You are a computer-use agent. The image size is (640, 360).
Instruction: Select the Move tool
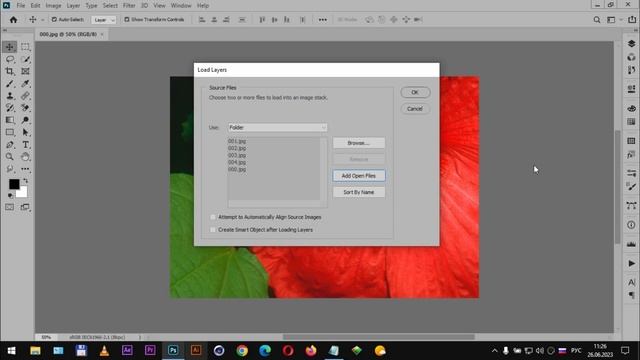coord(10,47)
